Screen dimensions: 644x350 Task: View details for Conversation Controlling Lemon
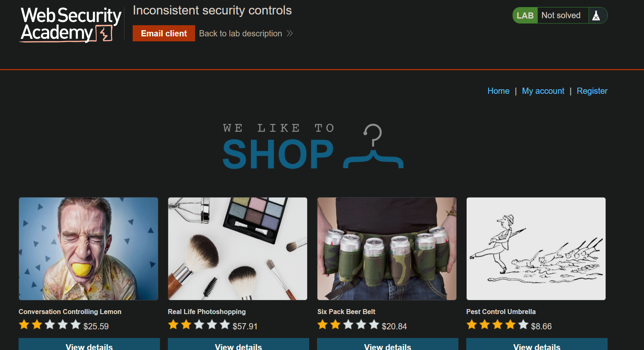pos(89,344)
